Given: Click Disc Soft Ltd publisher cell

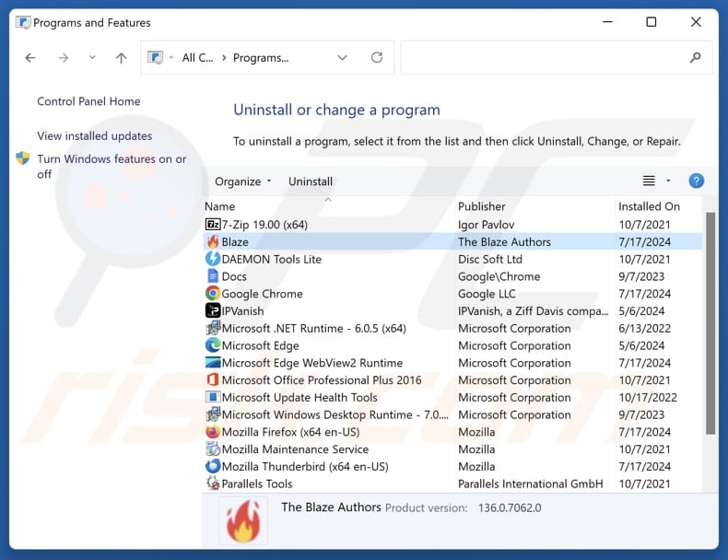Looking at the screenshot, I should [x=490, y=259].
